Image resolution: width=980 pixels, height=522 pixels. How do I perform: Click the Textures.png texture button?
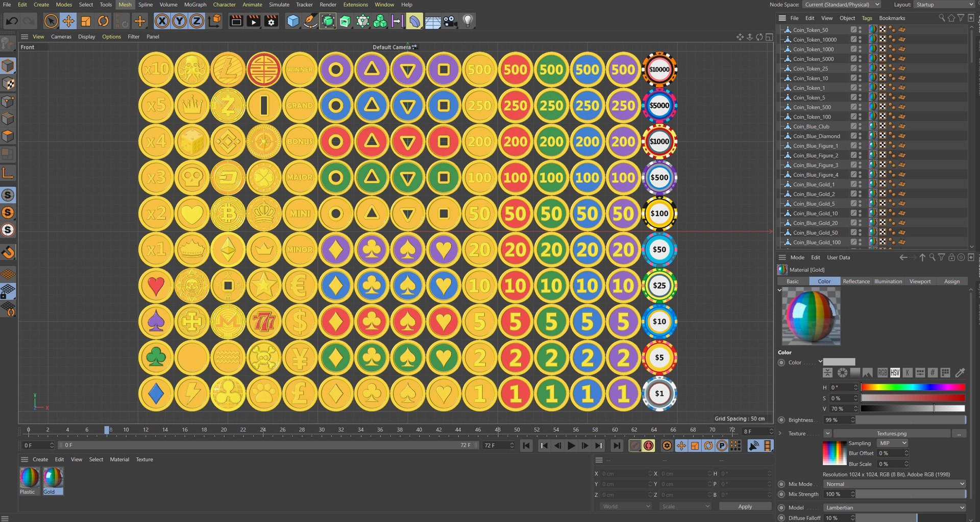click(892, 434)
